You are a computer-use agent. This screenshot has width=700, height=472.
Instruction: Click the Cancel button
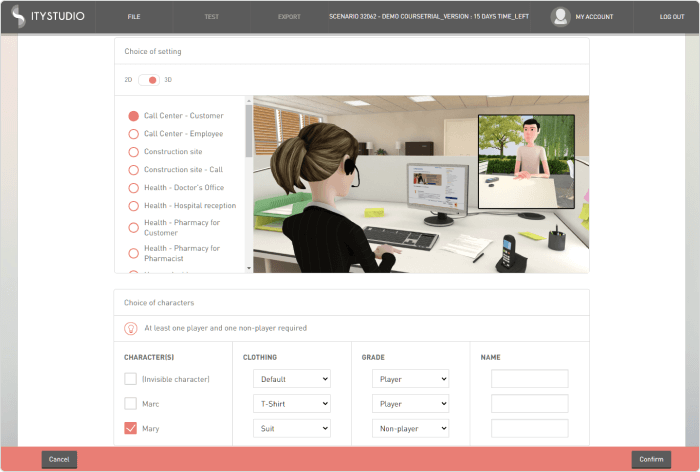[59, 459]
